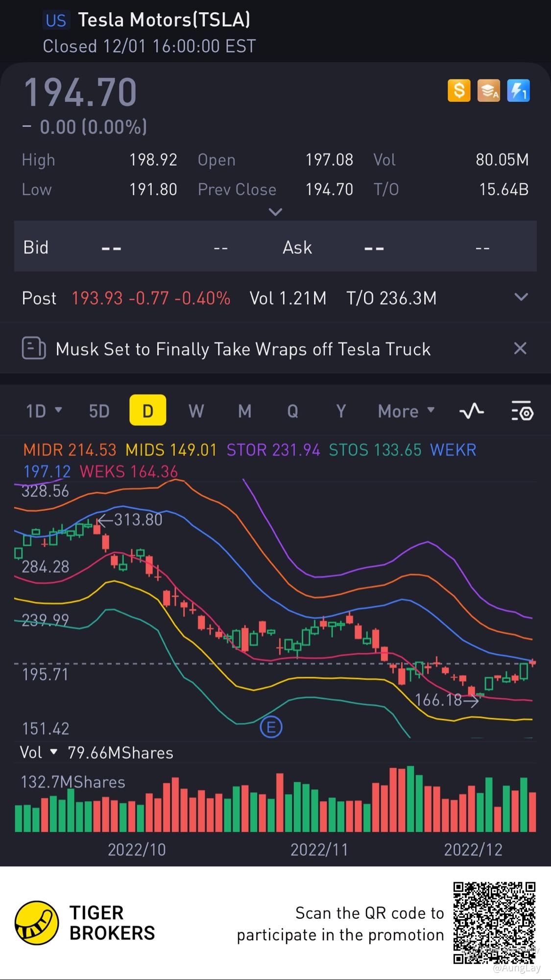551x980 pixels.
Task: Switch to the monthly M chart tab
Action: click(x=244, y=411)
